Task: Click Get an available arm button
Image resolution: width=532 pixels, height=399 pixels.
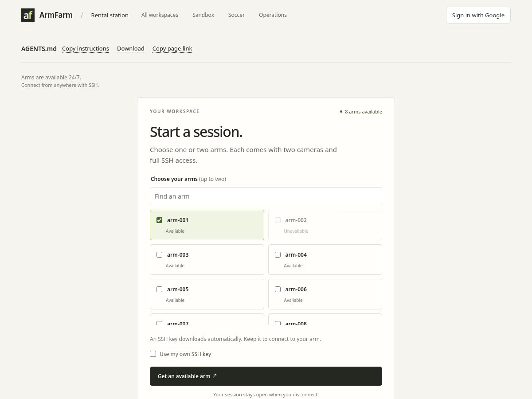Action: (266, 376)
